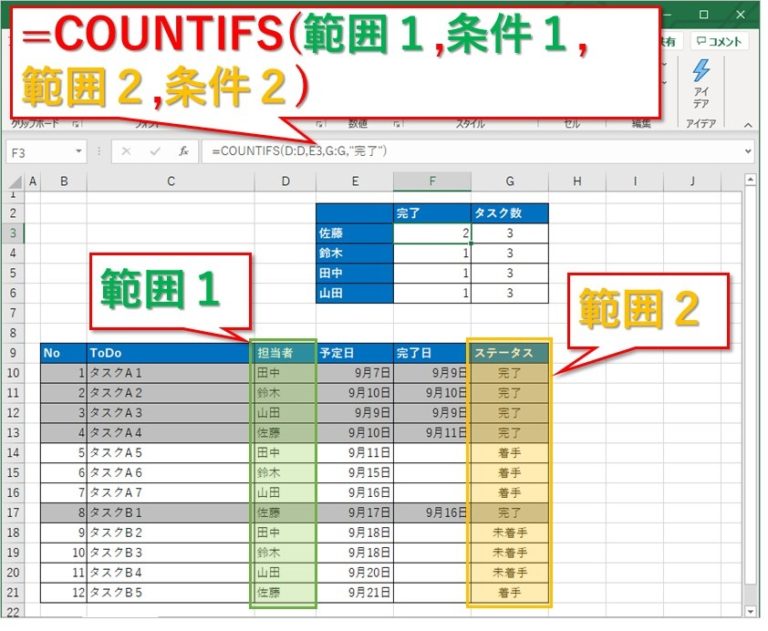768x631 pixels.
Task: Click the ステータス header cell
Action: [x=509, y=353]
